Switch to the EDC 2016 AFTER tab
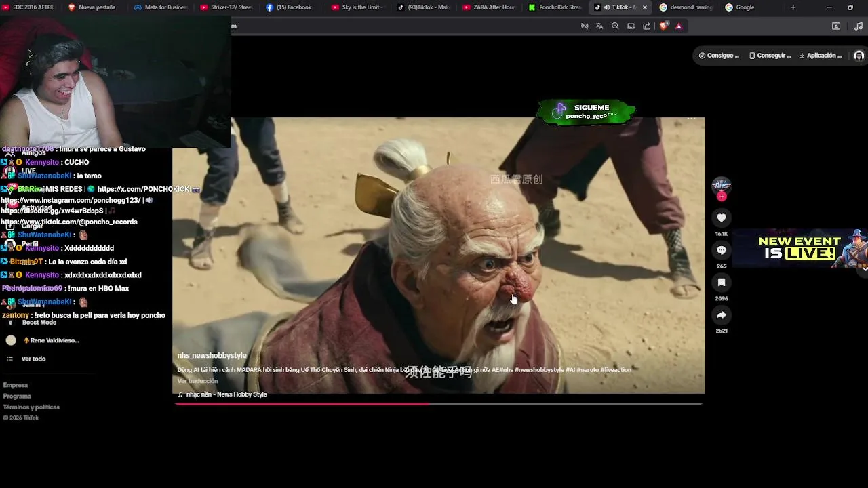Screen dimensions: 868x488 [x=28, y=7]
